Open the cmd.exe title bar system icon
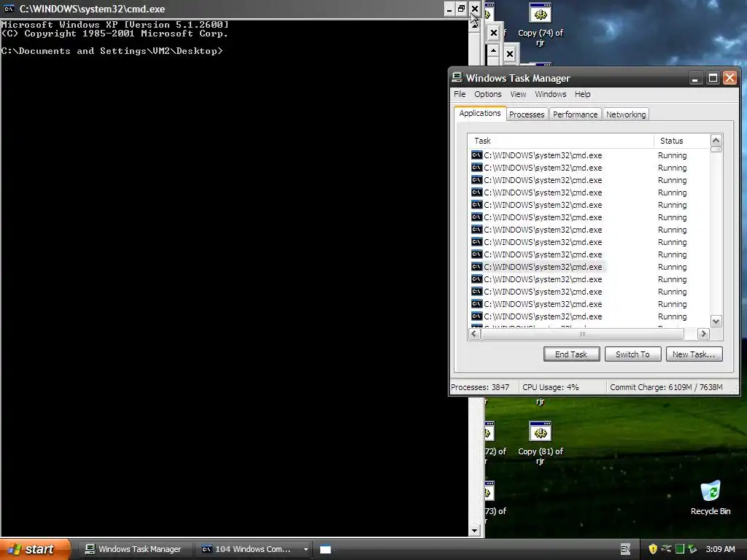 (9, 9)
